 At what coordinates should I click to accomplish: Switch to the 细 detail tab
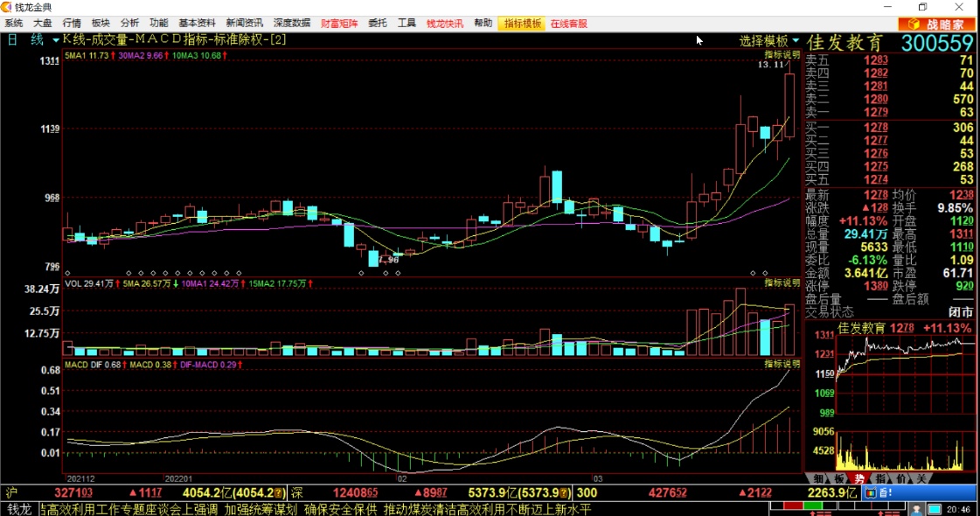[x=818, y=478]
